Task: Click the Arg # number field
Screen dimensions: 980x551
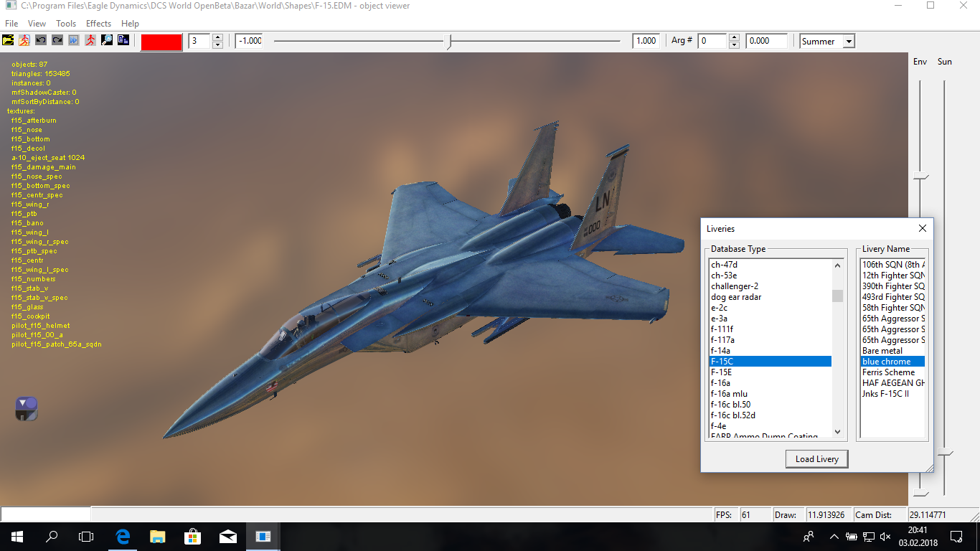Action: tap(713, 41)
